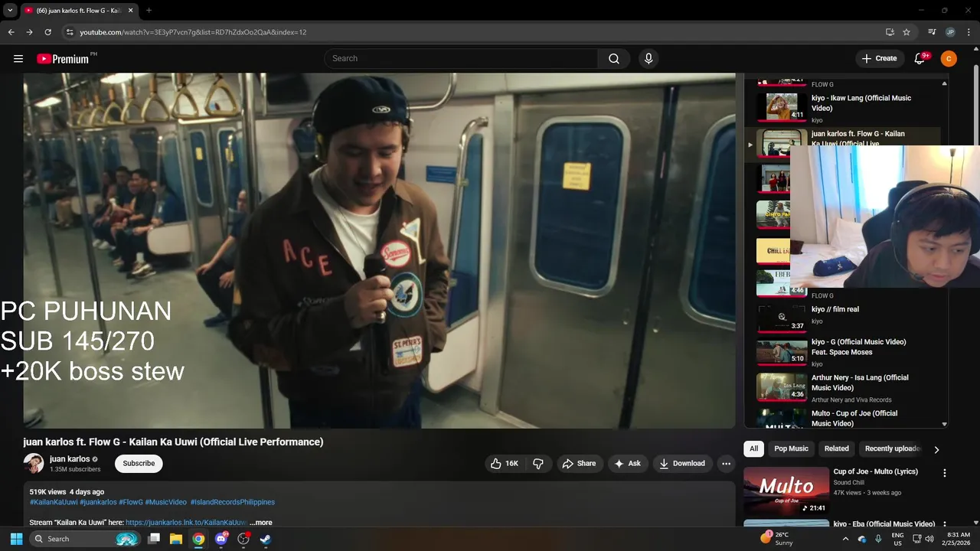Install app icon in address bar
980x551 pixels.
[890, 32]
